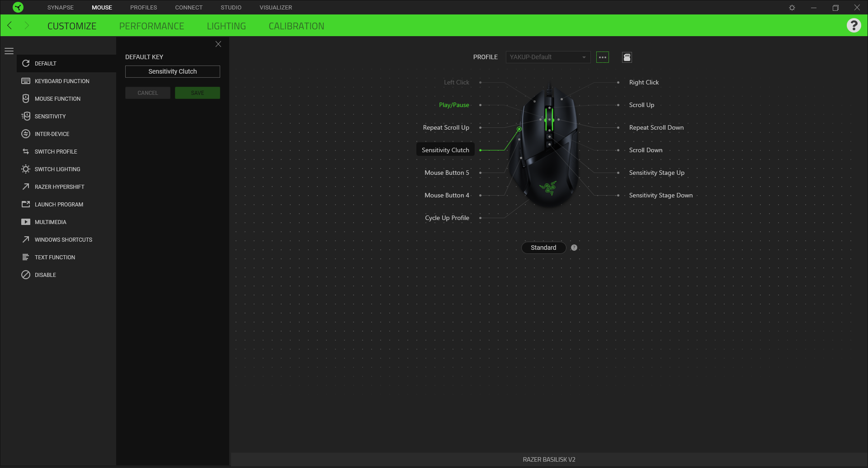Go to the Performance subtab
This screenshot has height=468, width=868.
click(151, 26)
